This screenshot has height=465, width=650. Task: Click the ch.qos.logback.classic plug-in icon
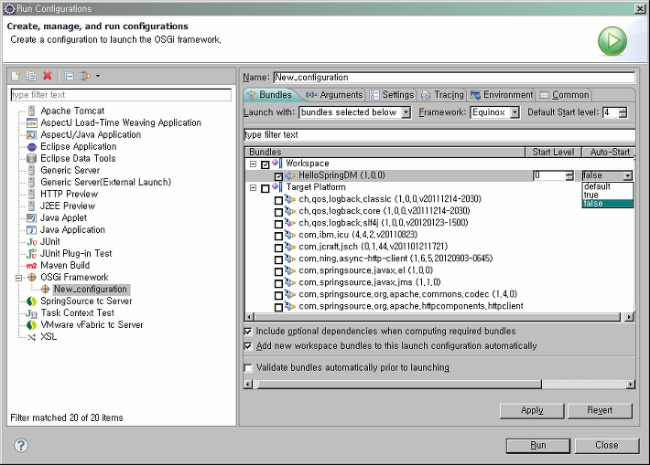pos(290,199)
